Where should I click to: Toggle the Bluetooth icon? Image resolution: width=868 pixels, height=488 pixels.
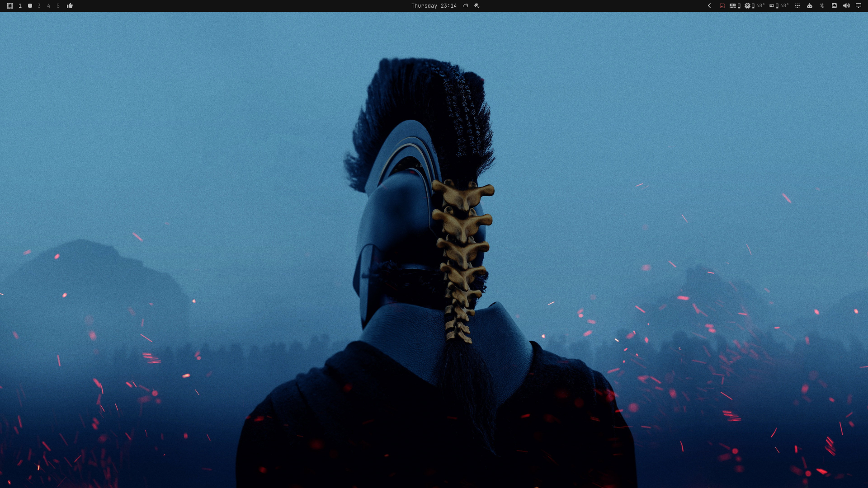[x=822, y=6]
